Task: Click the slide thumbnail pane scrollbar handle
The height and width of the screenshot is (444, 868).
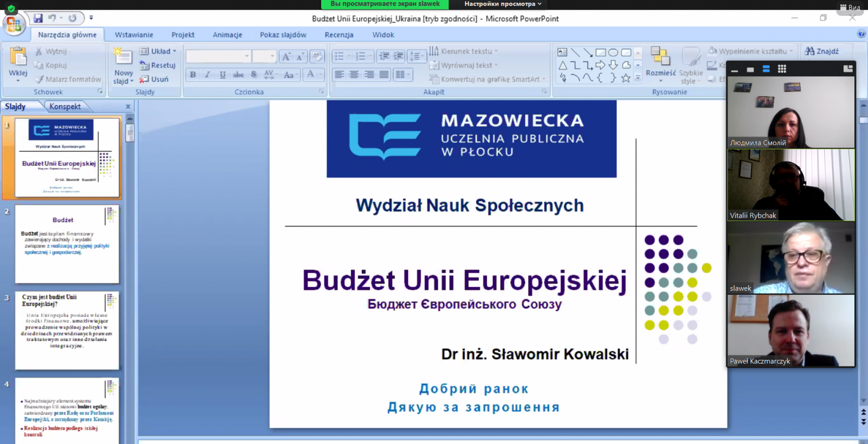Action: tap(130, 132)
